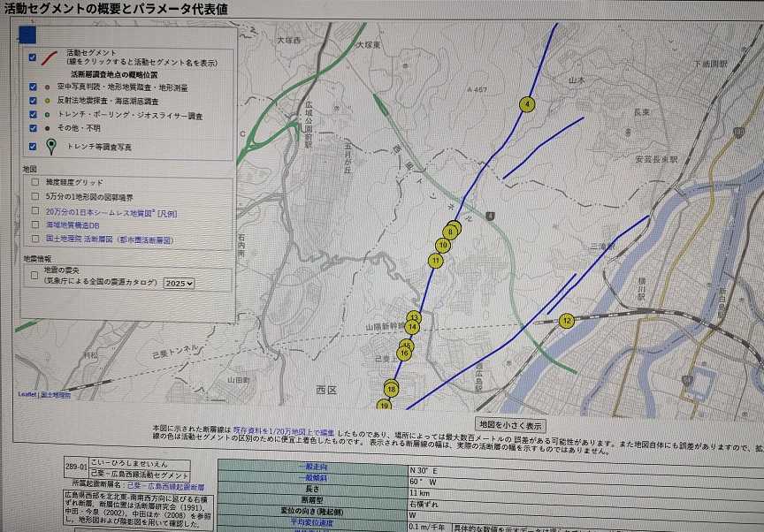Open the 一般走向 parameter link
The height and width of the screenshot is (532, 764).
coord(313,467)
